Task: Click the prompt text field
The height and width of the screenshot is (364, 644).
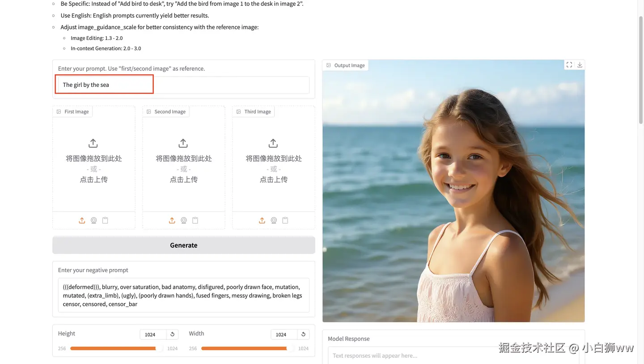Action: click(x=184, y=85)
